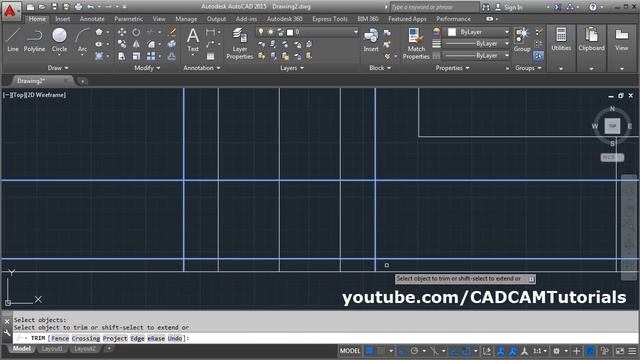Expand the Annotation panel
This screenshot has width=640, height=360.
pos(202,68)
